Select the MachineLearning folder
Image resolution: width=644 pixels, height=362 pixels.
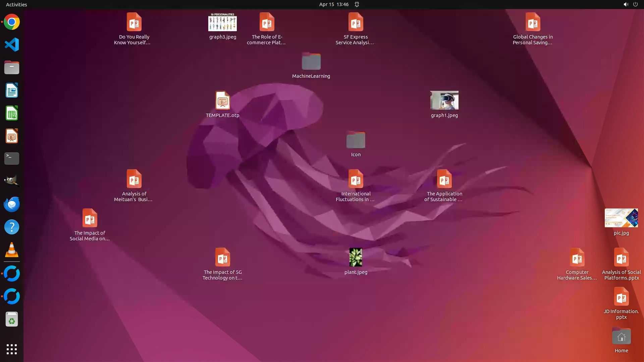311,62
